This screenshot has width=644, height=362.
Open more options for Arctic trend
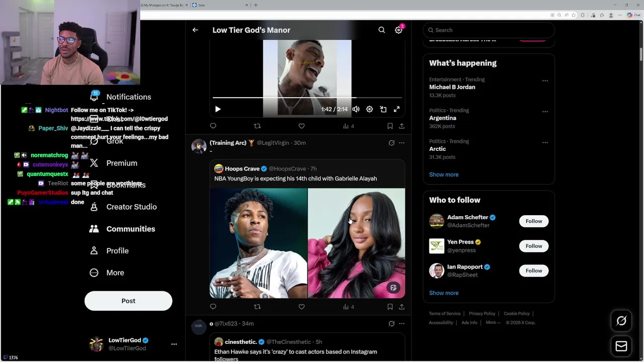tap(545, 143)
